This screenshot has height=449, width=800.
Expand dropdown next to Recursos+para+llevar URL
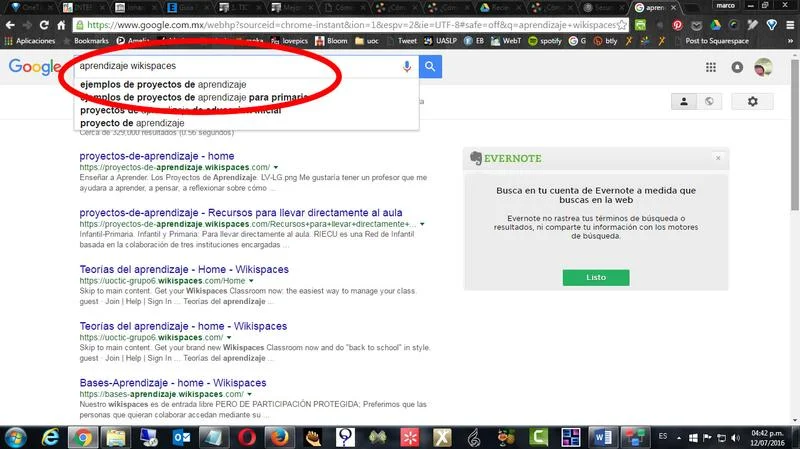[422, 224]
